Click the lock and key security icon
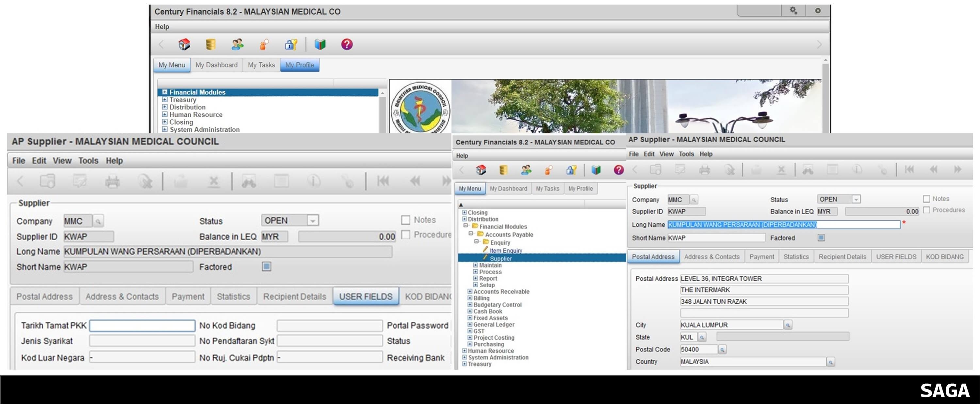Viewport: 980px width, 404px height. pyautogui.click(x=291, y=44)
